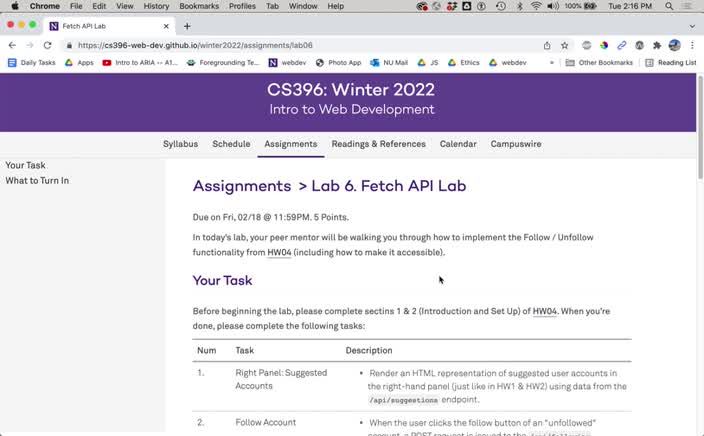The height and width of the screenshot is (436, 704).
Task: Close the Fetch API Lab tab
Action: pos(166,26)
